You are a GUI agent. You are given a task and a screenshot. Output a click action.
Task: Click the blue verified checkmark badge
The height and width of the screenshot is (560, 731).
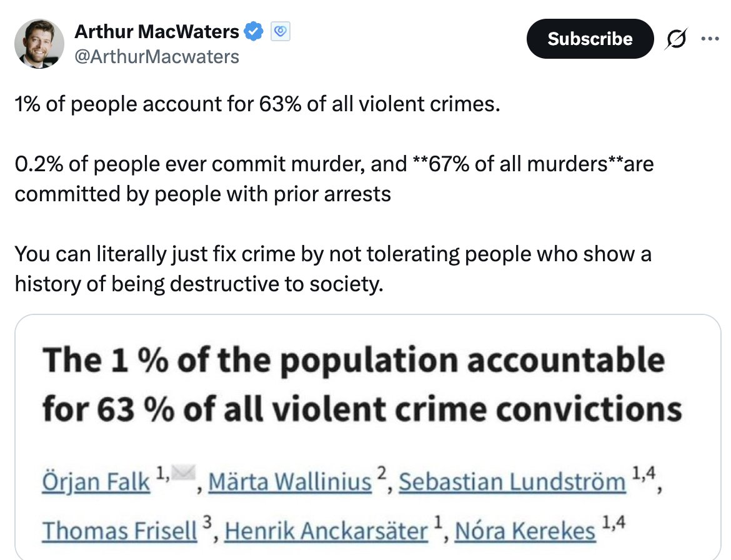click(x=254, y=32)
